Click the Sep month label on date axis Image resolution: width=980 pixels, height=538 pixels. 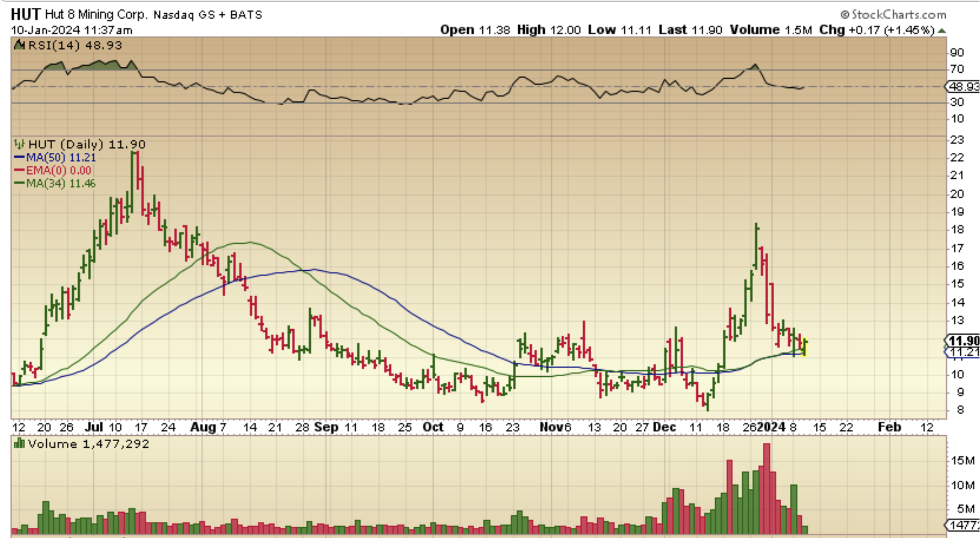point(326,427)
